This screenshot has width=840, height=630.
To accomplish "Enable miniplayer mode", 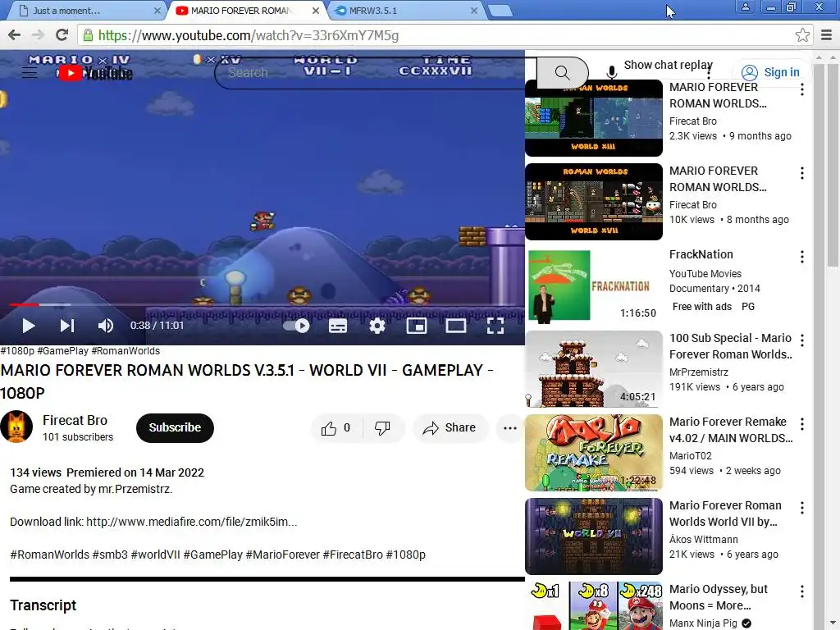I will coord(416,325).
